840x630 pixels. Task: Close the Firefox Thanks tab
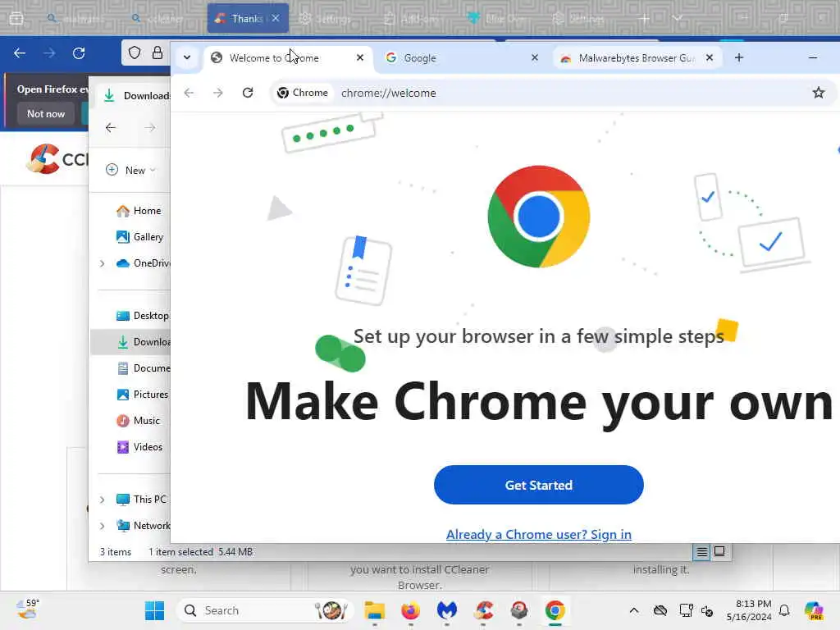click(x=276, y=18)
